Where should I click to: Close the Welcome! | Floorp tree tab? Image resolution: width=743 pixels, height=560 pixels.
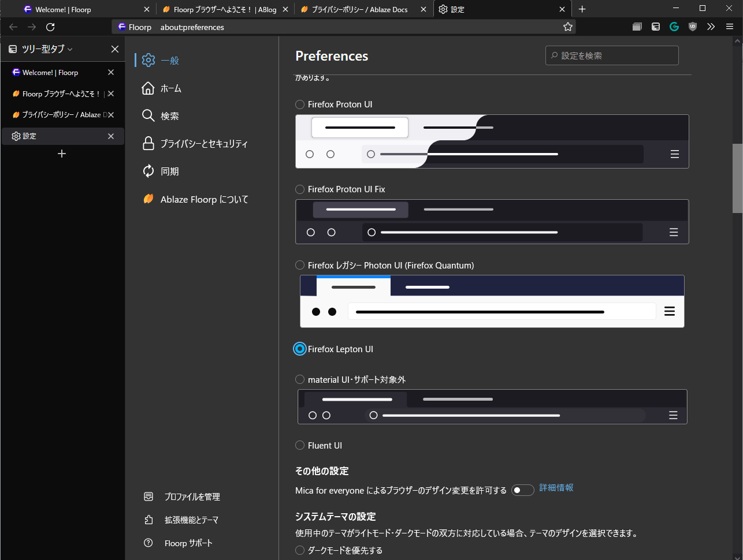[x=111, y=72]
